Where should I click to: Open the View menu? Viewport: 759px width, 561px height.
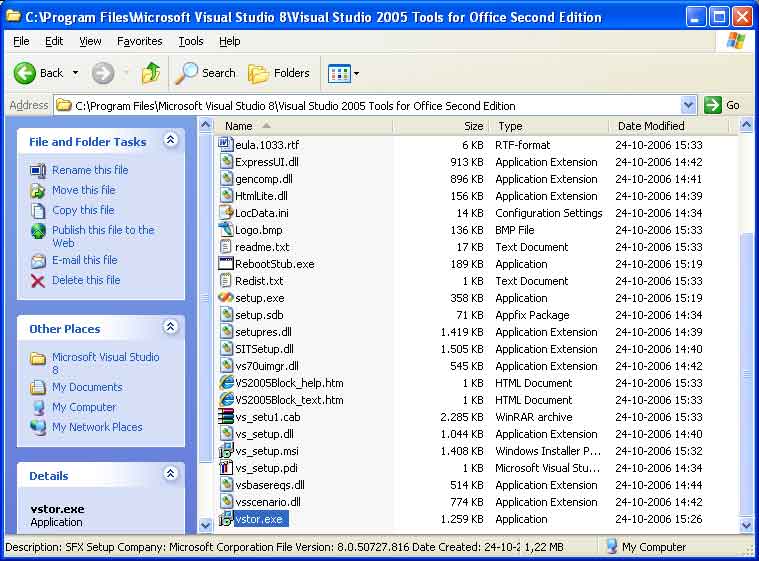point(90,41)
